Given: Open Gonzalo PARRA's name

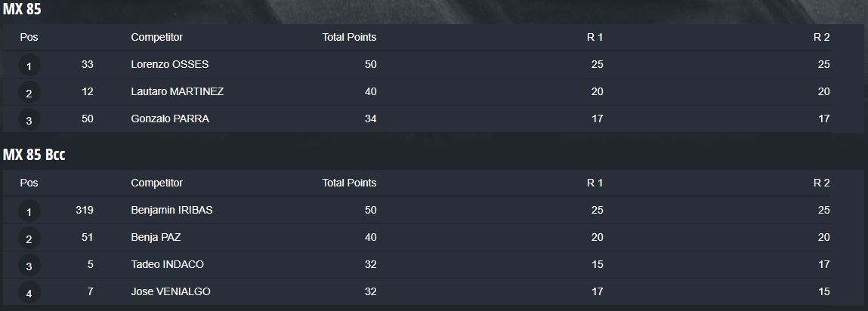Looking at the screenshot, I should 170,119.
